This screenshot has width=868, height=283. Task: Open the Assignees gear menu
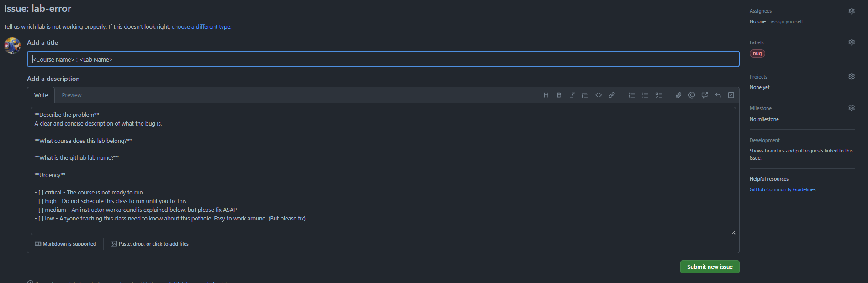tap(852, 11)
